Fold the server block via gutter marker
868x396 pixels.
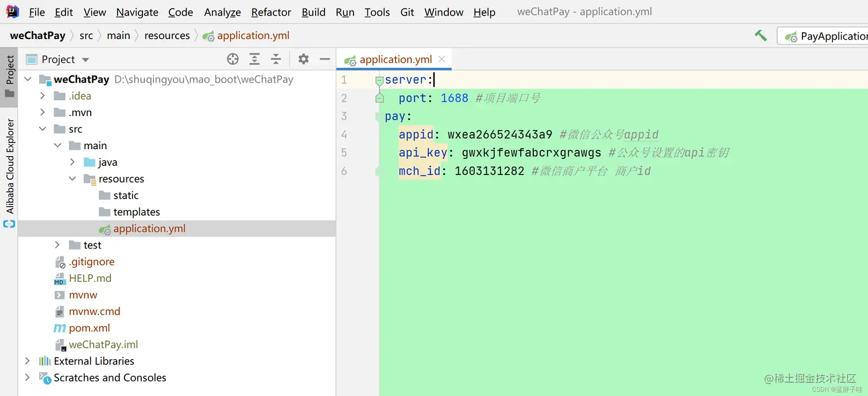click(379, 81)
